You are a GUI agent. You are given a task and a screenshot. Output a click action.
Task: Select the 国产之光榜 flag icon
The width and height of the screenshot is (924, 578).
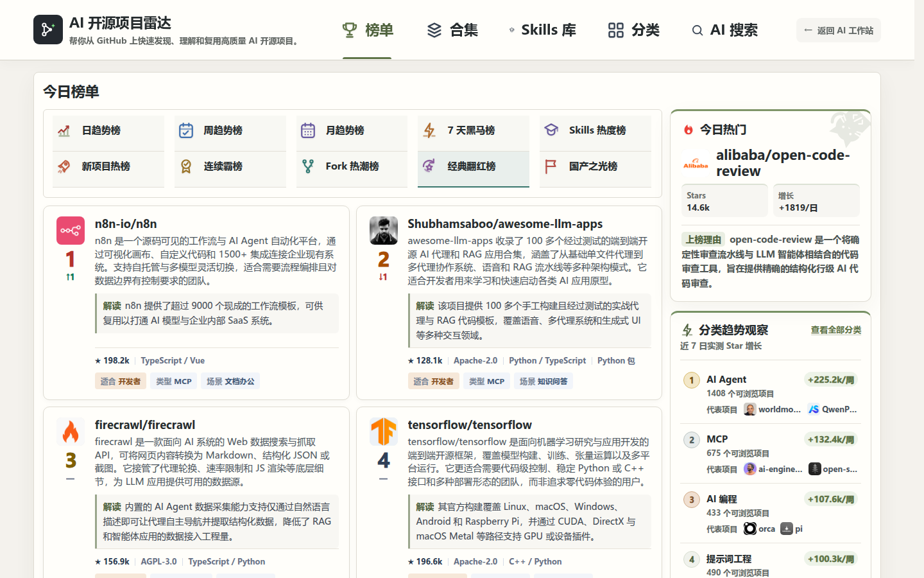click(551, 166)
